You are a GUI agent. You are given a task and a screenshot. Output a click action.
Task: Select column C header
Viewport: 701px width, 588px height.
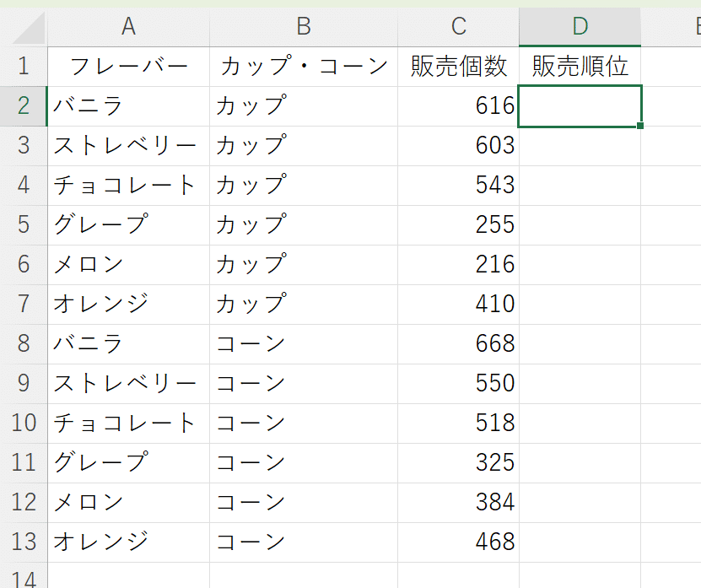[458, 27]
